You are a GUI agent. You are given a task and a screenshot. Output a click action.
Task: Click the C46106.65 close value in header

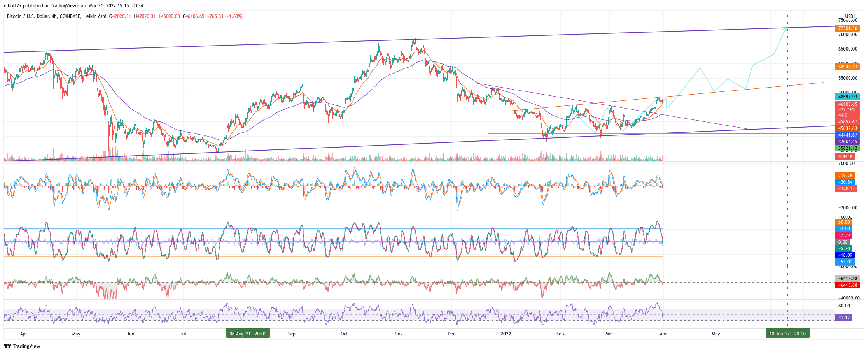(x=194, y=16)
